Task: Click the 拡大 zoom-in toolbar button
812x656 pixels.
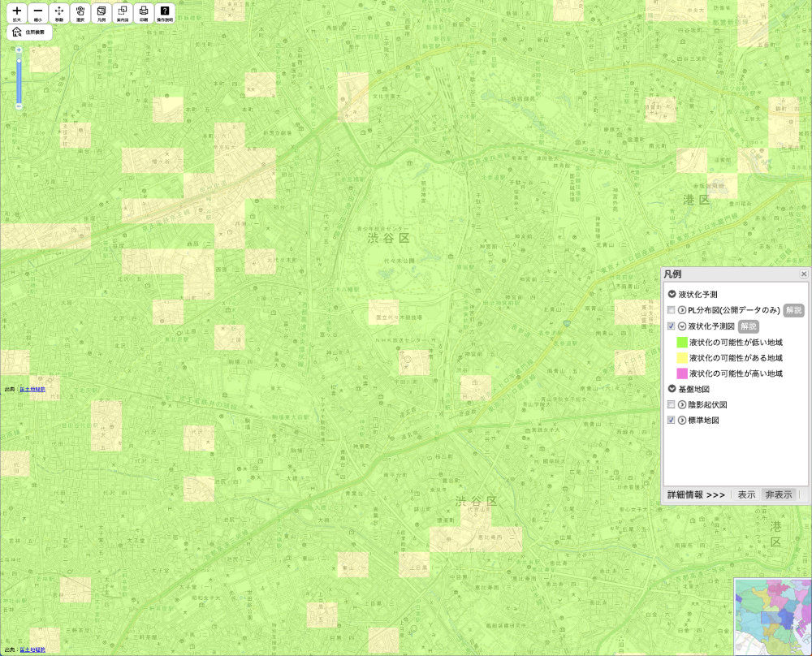Action: pos(17,13)
